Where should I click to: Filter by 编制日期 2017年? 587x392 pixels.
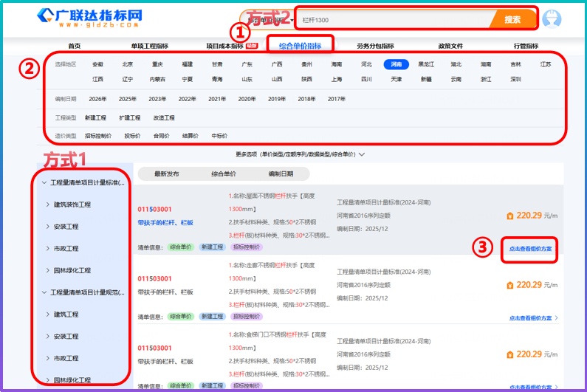pyautogui.click(x=337, y=99)
